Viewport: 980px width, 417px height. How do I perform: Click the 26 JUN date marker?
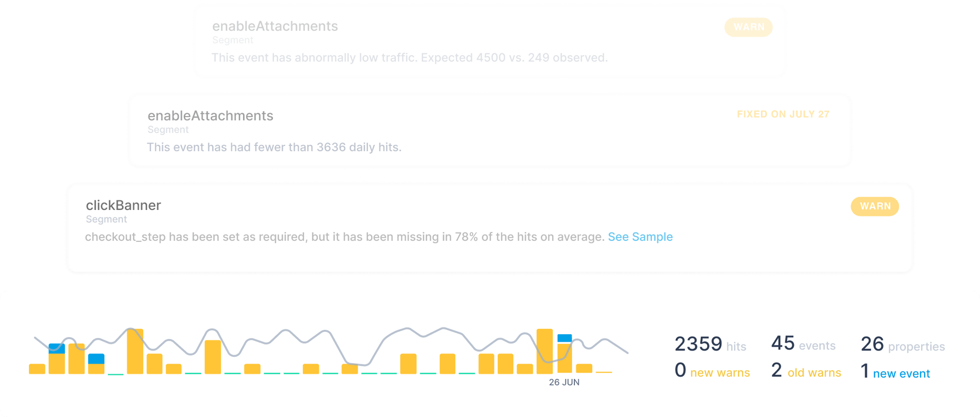coord(564,382)
